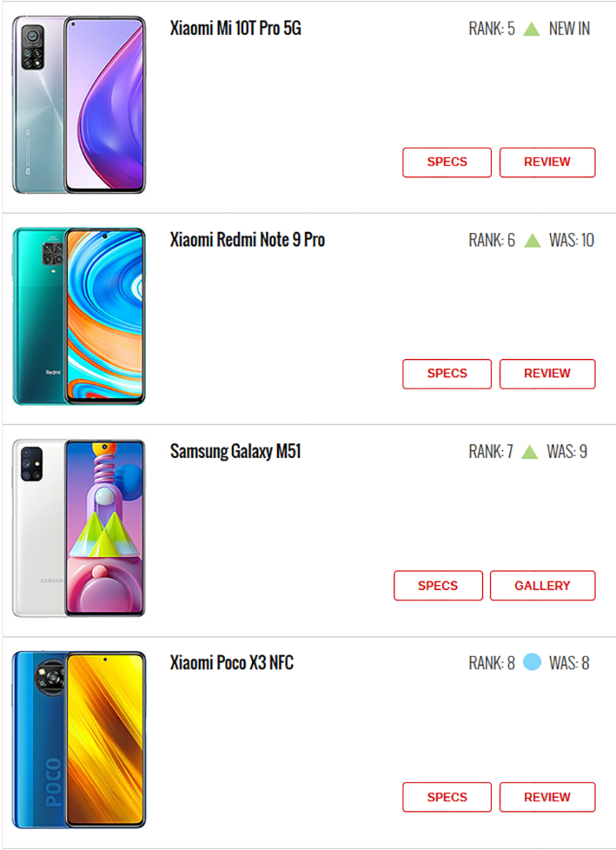616x850 pixels.
Task: Open the blue Poco X3 NFC phone image
Action: pyautogui.click(x=79, y=740)
